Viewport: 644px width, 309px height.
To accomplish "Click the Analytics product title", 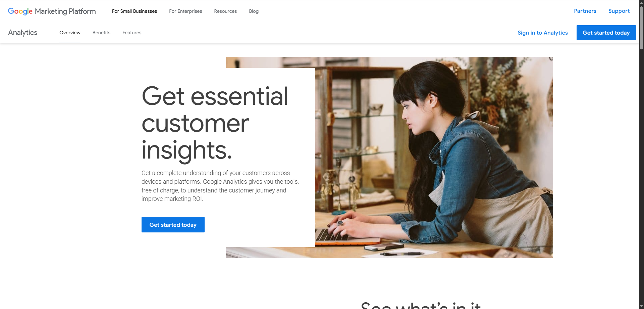I will pos(23,33).
